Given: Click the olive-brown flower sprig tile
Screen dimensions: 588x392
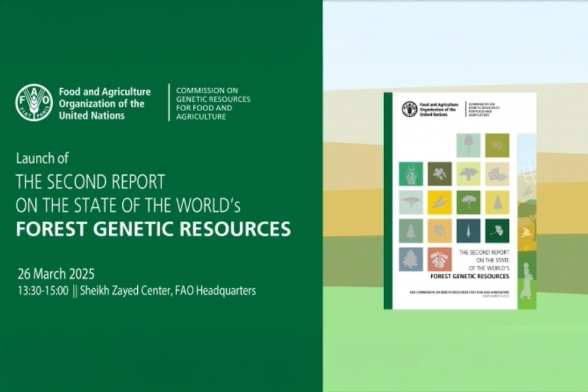Looking at the screenshot, I should (x=440, y=174).
